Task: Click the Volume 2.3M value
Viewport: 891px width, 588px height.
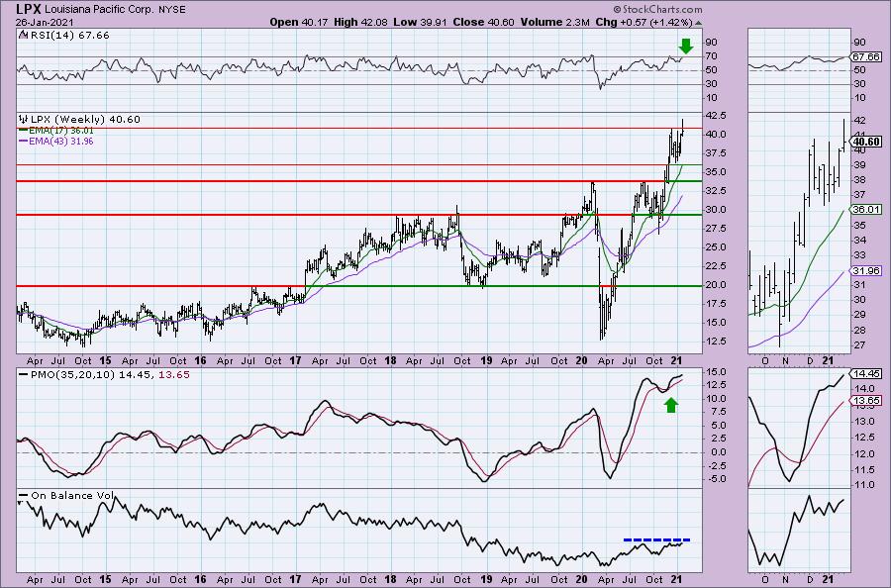Action: pos(554,22)
